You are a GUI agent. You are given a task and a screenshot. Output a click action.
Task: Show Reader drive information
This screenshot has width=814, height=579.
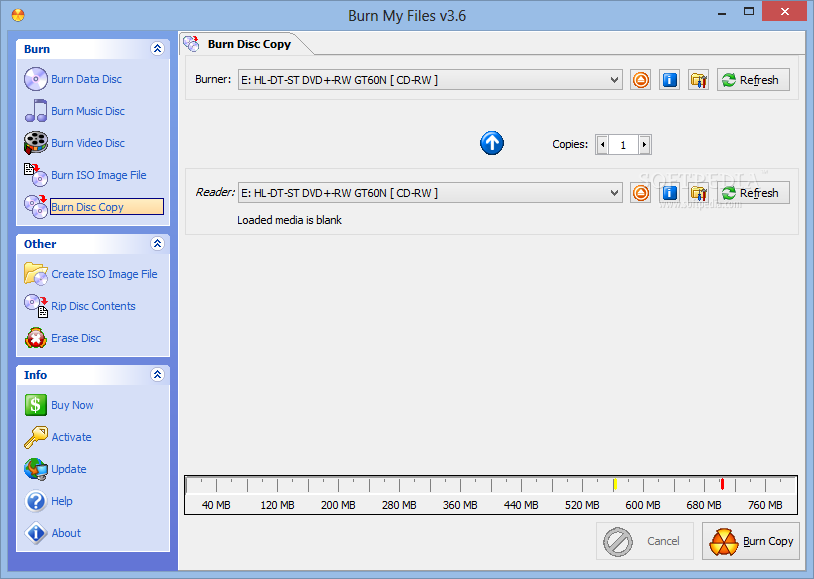click(x=670, y=193)
